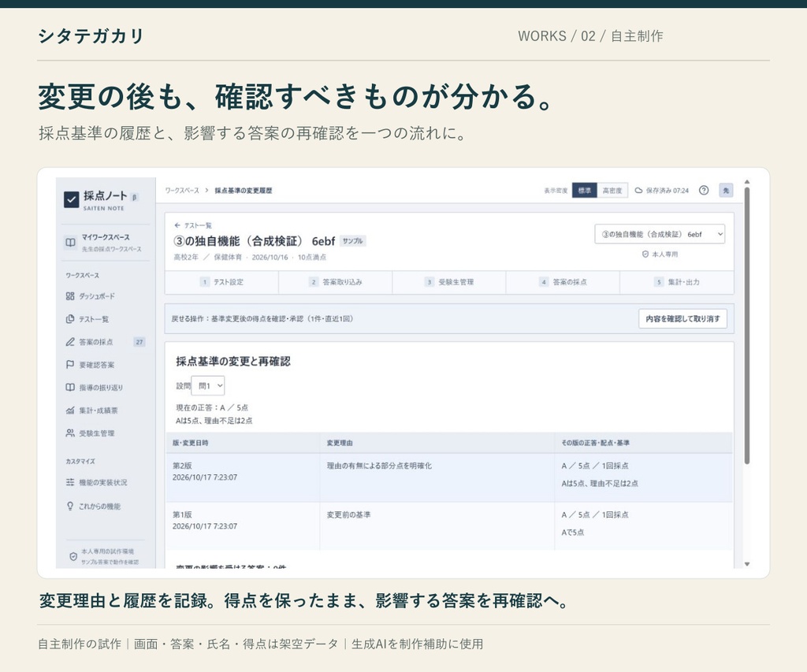
Task: Click 内容を確認して取り消す button
Action: point(682,318)
